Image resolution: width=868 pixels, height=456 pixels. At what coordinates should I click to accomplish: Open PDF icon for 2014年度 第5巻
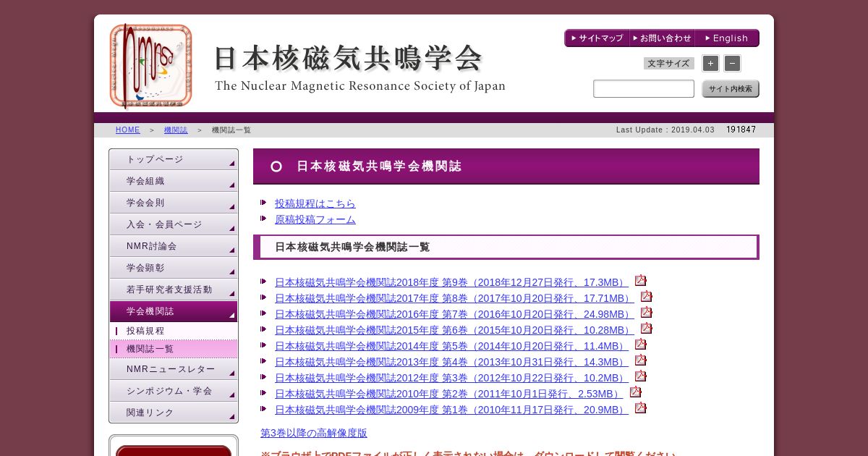(x=640, y=345)
